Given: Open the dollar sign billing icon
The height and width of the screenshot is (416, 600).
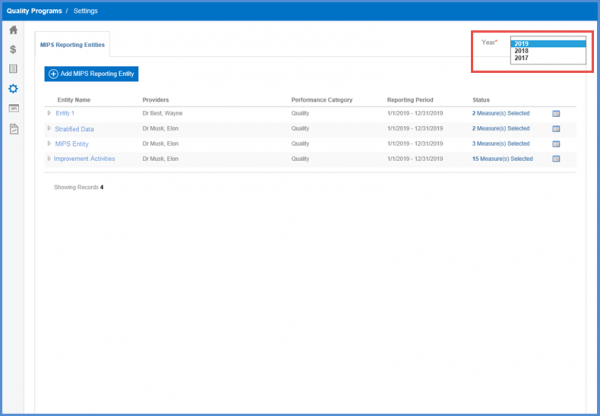Looking at the screenshot, I should [x=13, y=49].
